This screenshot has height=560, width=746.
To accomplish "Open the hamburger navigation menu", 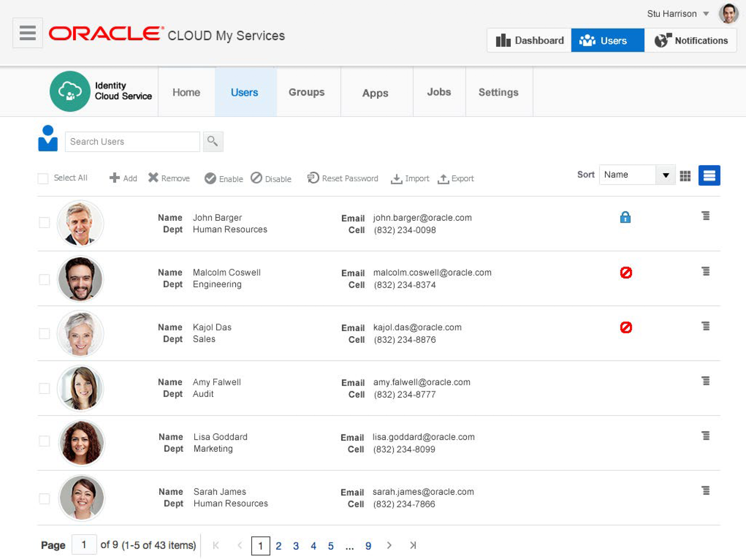I will [x=28, y=33].
